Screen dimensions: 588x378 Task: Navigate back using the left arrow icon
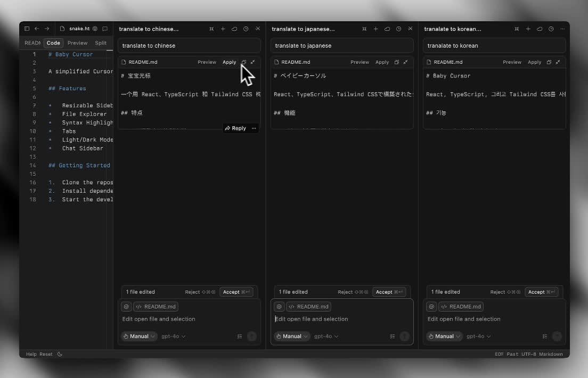36,28
